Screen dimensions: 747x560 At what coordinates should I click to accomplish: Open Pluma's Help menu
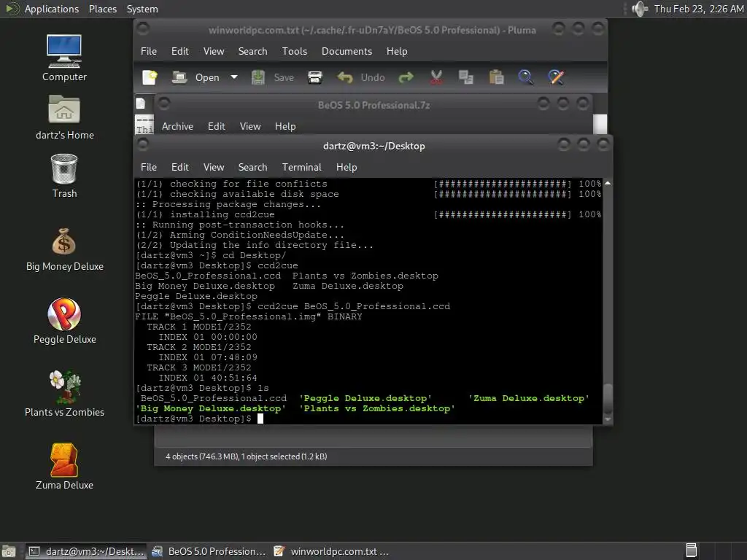click(x=396, y=51)
